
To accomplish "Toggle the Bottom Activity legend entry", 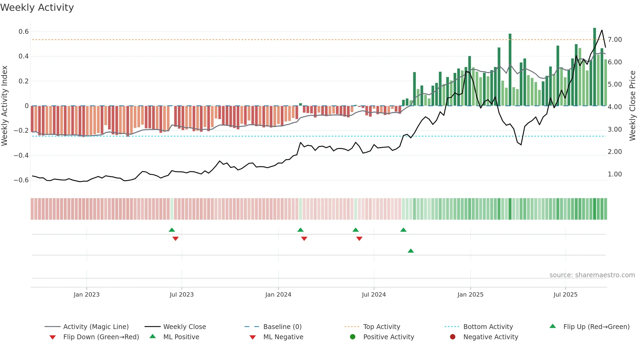I will (479, 327).
